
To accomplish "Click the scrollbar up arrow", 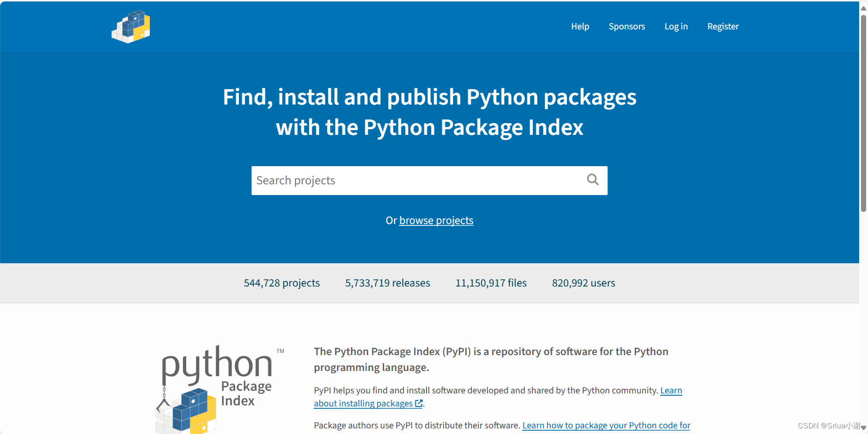I will [x=864, y=8].
